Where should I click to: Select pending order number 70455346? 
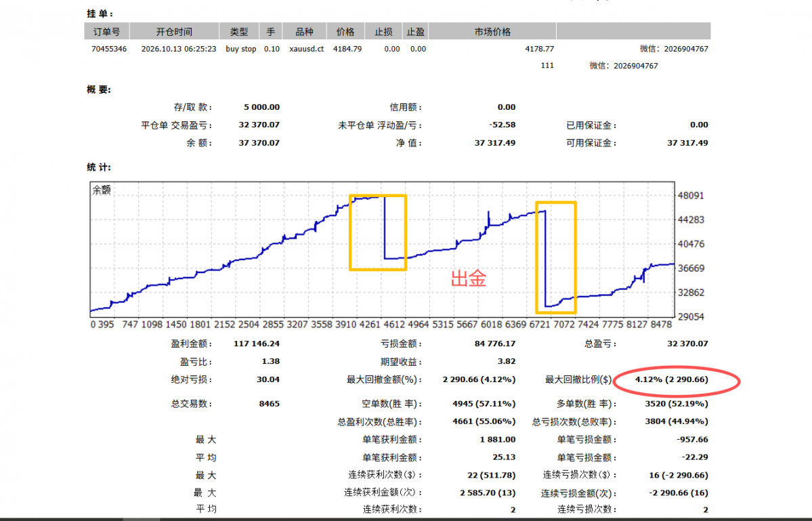pos(109,49)
